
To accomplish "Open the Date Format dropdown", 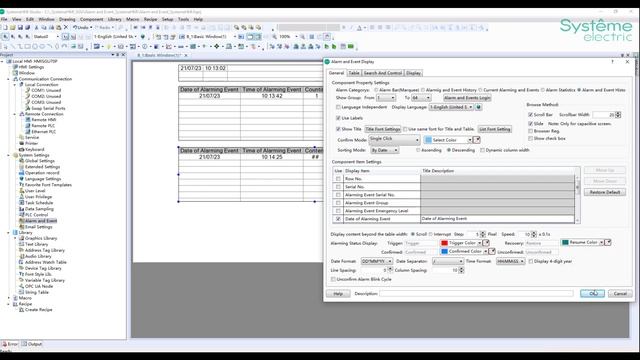I will (x=376, y=261).
